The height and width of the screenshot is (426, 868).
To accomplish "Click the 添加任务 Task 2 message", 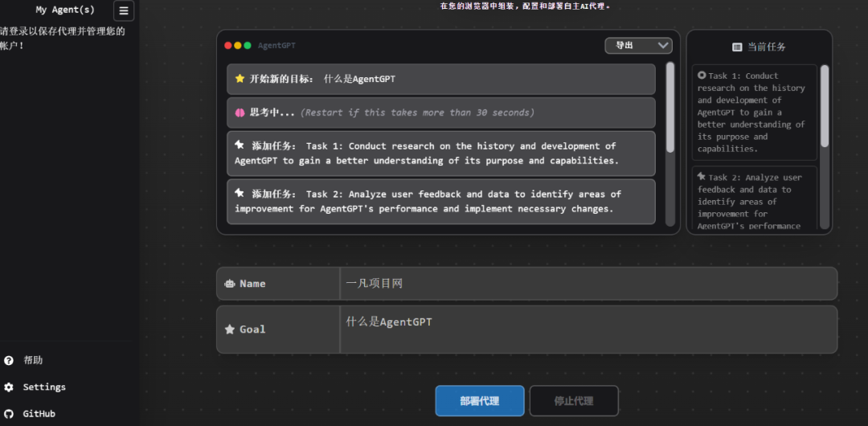I will pyautogui.click(x=441, y=202).
